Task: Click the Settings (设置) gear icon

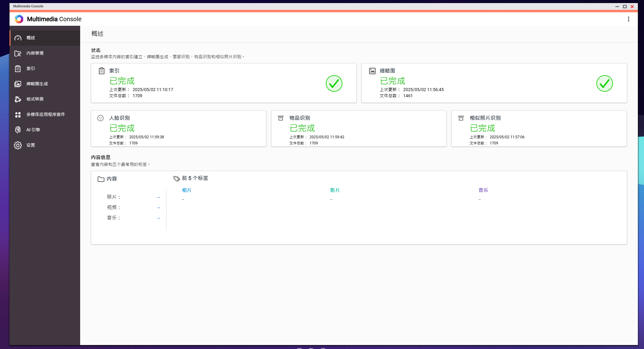Action: pos(18,145)
